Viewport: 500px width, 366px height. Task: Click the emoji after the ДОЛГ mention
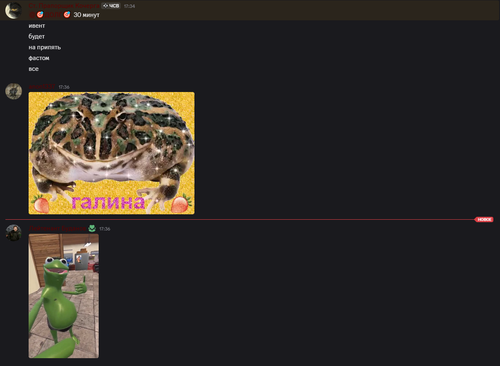pos(67,15)
